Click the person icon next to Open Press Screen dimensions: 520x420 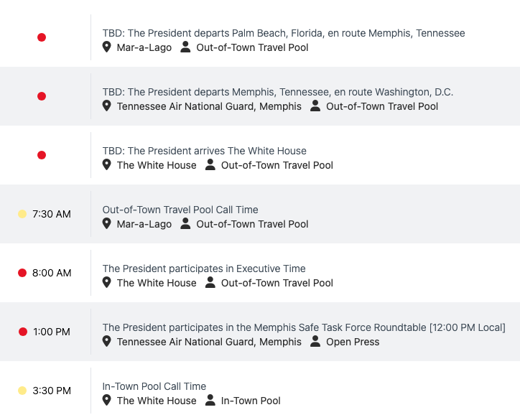click(x=315, y=342)
